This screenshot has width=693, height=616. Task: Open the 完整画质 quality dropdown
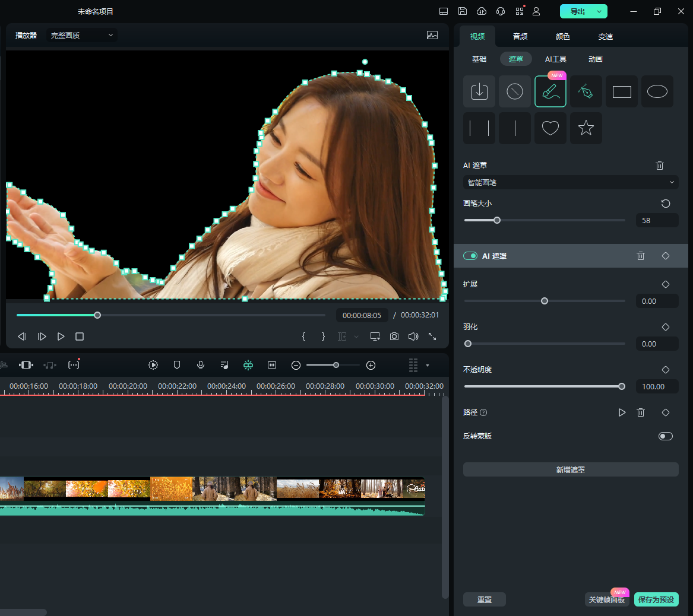[81, 36]
